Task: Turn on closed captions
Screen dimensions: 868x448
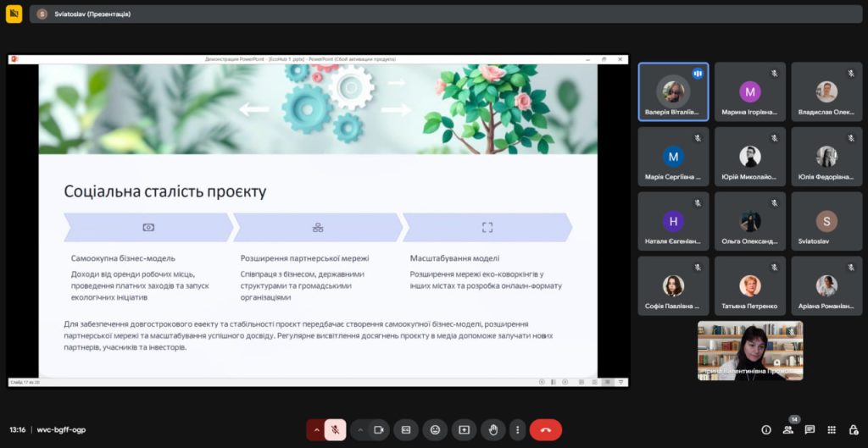Action: [x=406, y=429]
